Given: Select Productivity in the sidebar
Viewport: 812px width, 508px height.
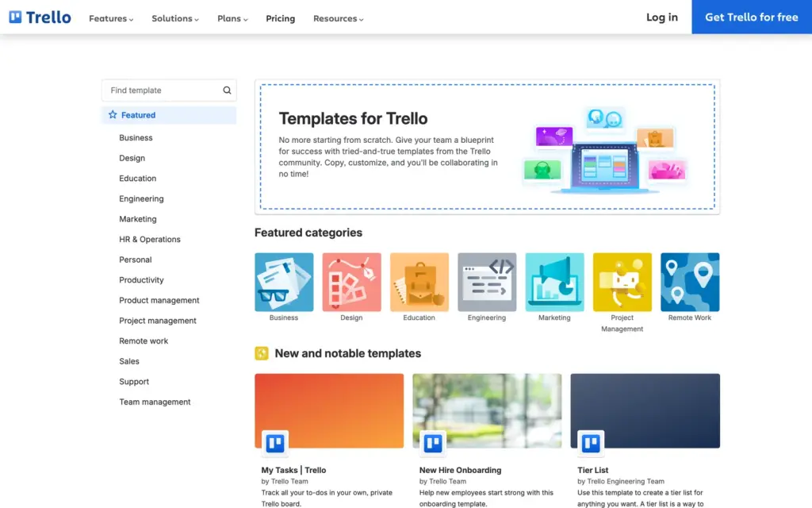Looking at the screenshot, I should click(141, 279).
